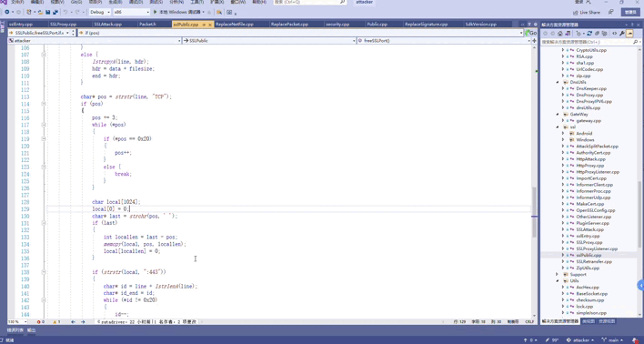Click the View Code icon in Solution Explorer
This screenshot has width=644, height=344.
click(614, 34)
